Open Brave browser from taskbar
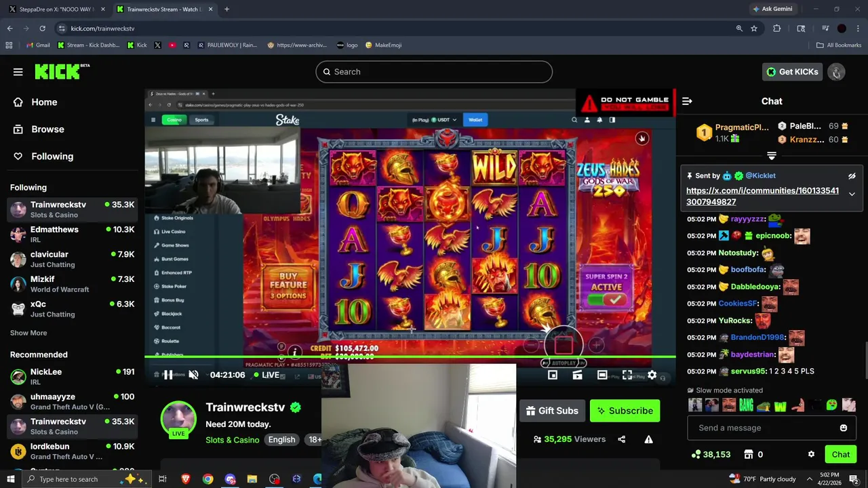This screenshot has height=488, width=868. point(186,479)
